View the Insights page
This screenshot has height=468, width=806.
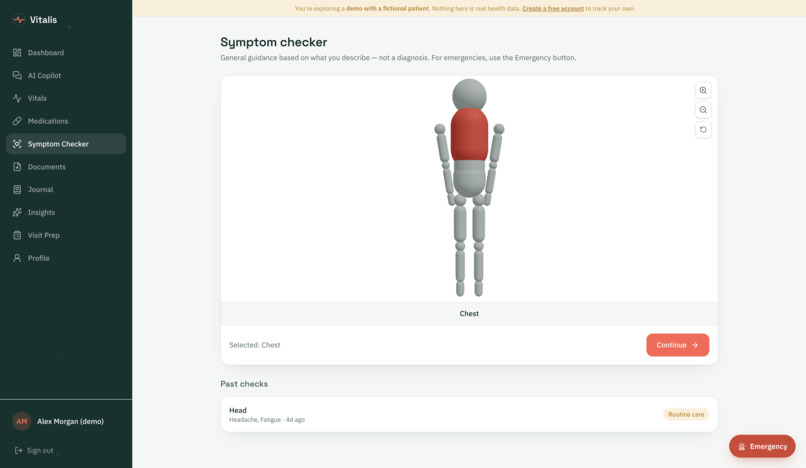tap(66, 212)
